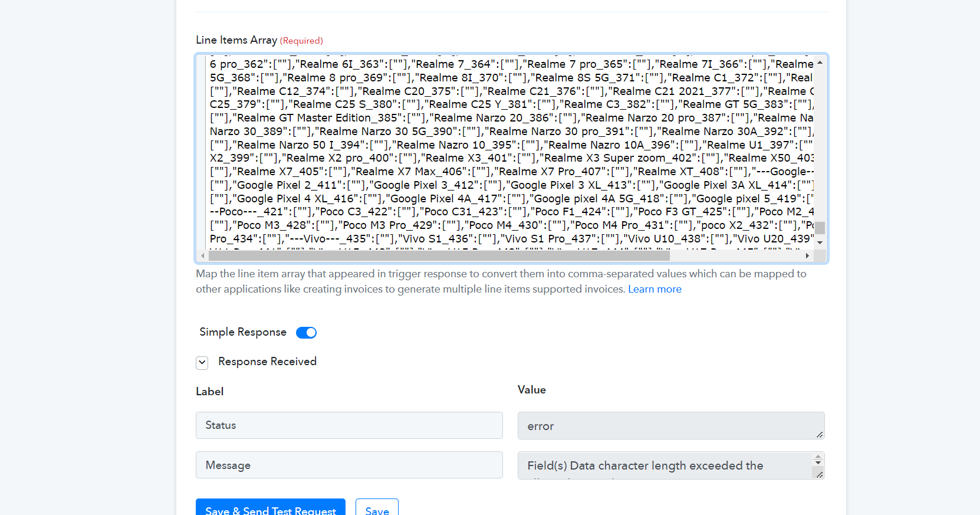Click the horizontal scrollbar left arrow

(x=203, y=255)
